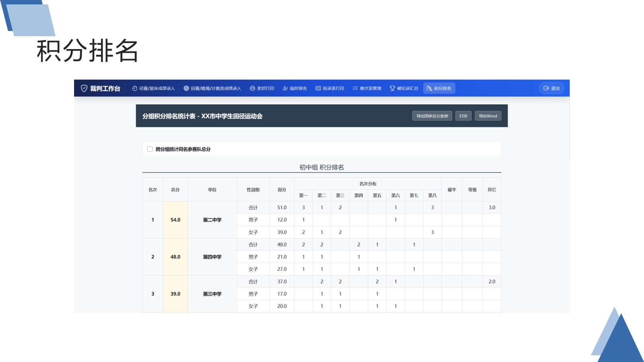Click the 第二中学 unit cell

212,220
